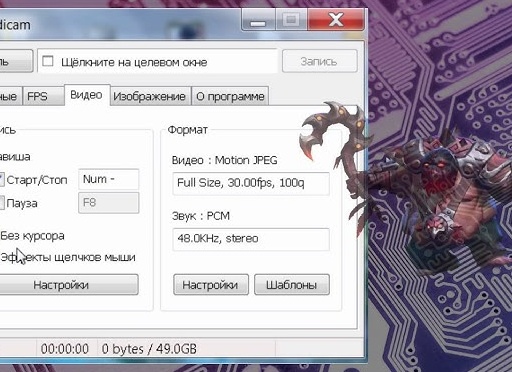Minimize the Bandicam window
The height and width of the screenshot is (372, 512).
pos(258,20)
